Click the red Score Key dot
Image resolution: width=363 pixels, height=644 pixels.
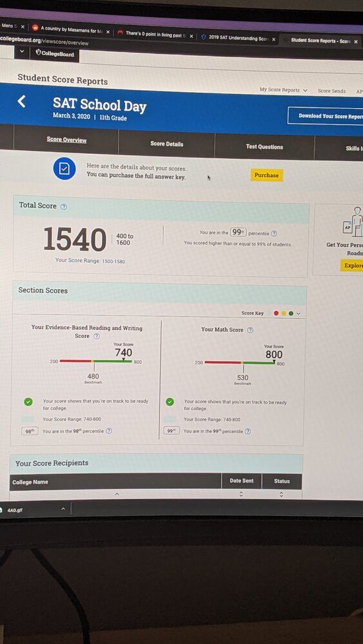tap(276, 314)
